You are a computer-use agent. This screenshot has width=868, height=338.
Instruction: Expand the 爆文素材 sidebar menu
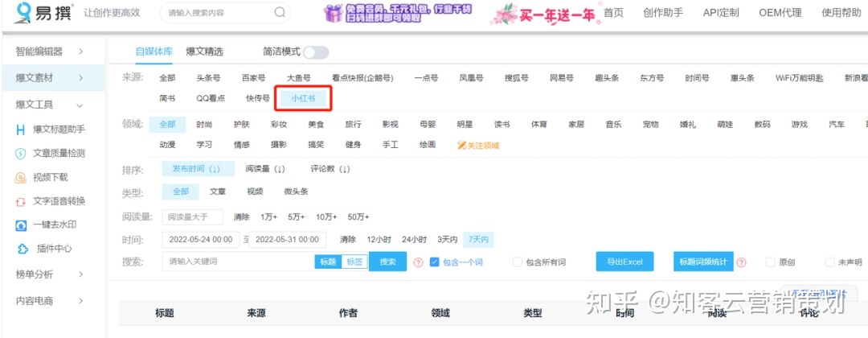coord(52,78)
